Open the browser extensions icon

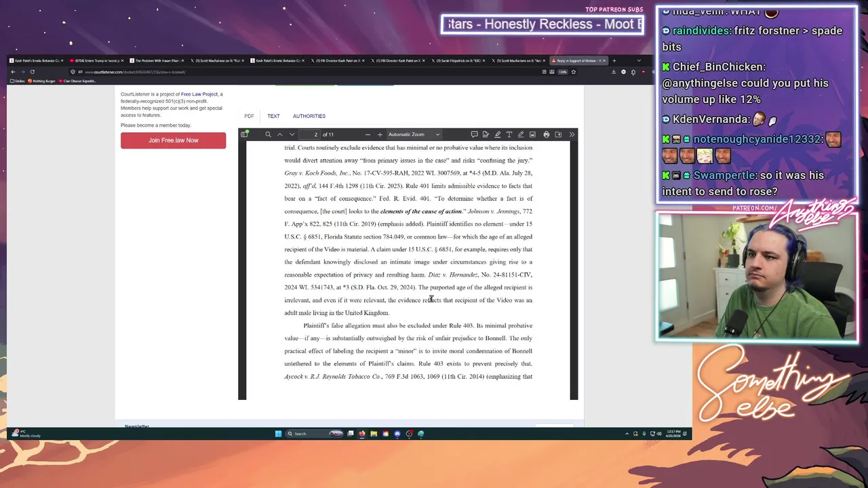(x=633, y=71)
